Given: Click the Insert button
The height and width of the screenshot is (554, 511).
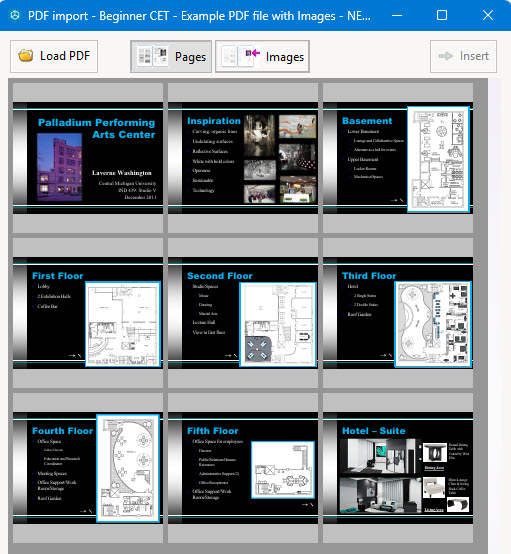Looking at the screenshot, I should pos(463,56).
